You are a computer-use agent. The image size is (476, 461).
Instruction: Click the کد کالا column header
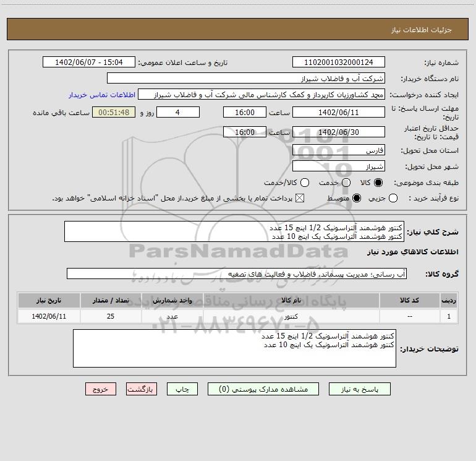click(409, 300)
